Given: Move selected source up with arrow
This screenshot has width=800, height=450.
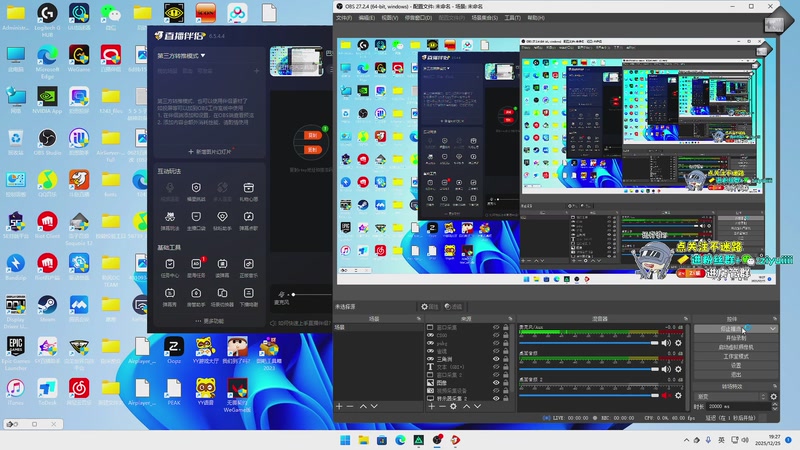Looking at the screenshot, I should (466, 406).
